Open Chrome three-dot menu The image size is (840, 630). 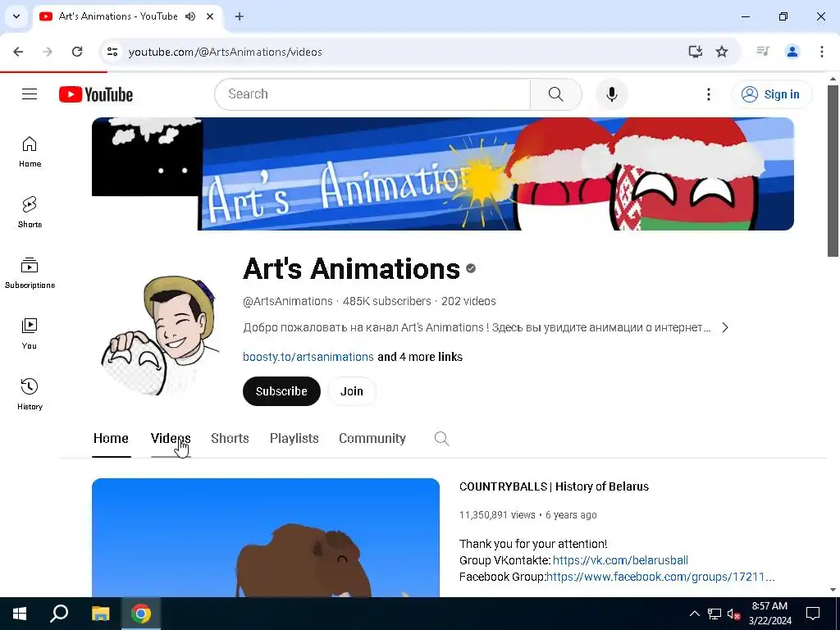[x=822, y=52]
